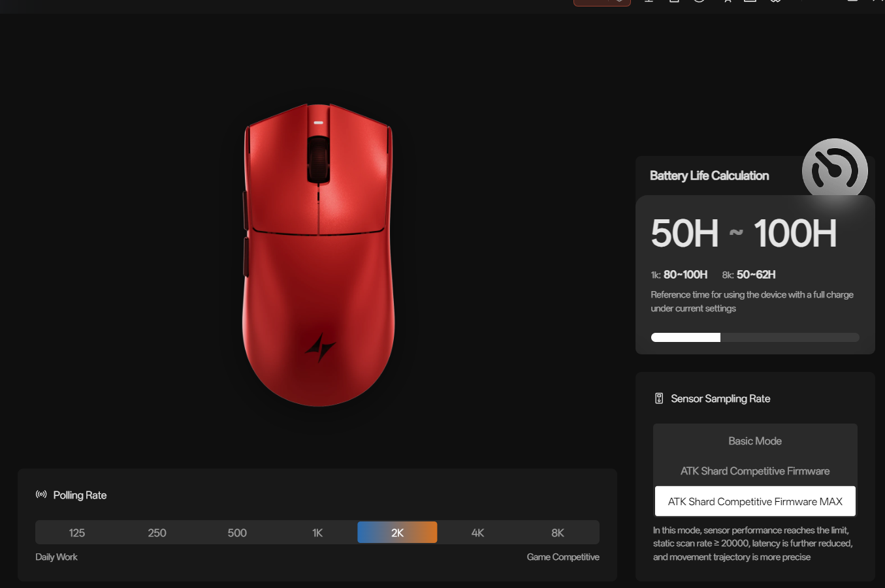Set polling rate to 500
The width and height of the screenshot is (885, 588).
pyautogui.click(x=237, y=533)
